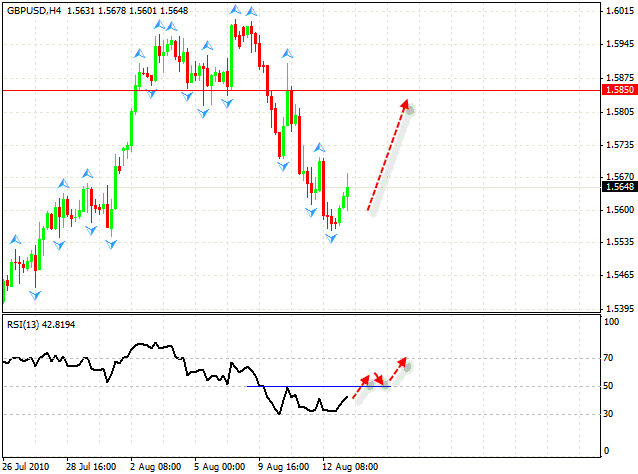Click the red 1.5850 price level tag
Viewport: 638px width, 474px height.
pyautogui.click(x=619, y=90)
